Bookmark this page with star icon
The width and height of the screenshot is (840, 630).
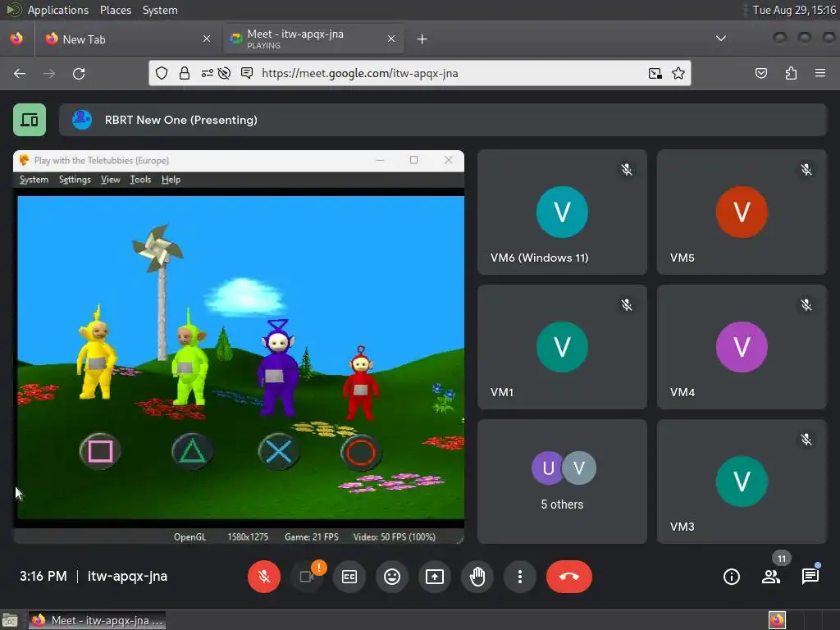[x=678, y=73]
